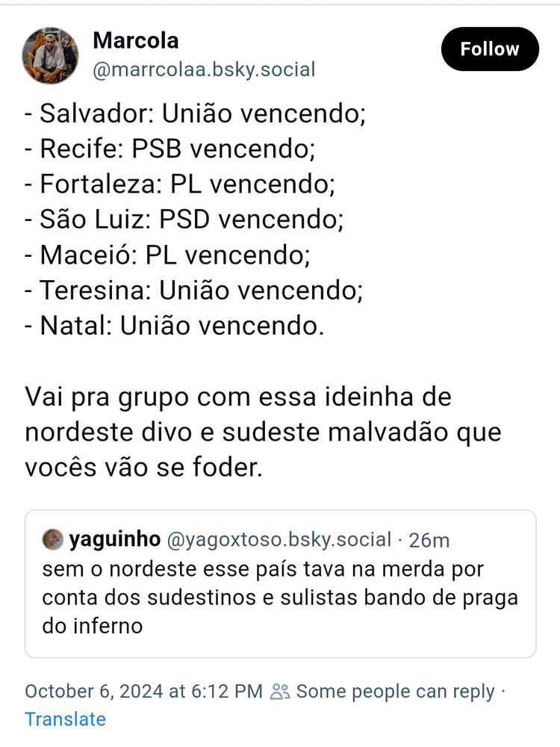This screenshot has width=560, height=747.
Task: Click the yaguinho display name
Action: (115, 540)
